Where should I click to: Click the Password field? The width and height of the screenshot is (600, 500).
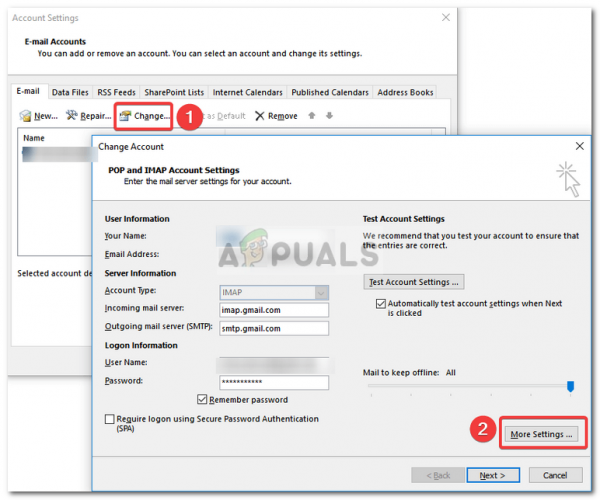(274, 382)
